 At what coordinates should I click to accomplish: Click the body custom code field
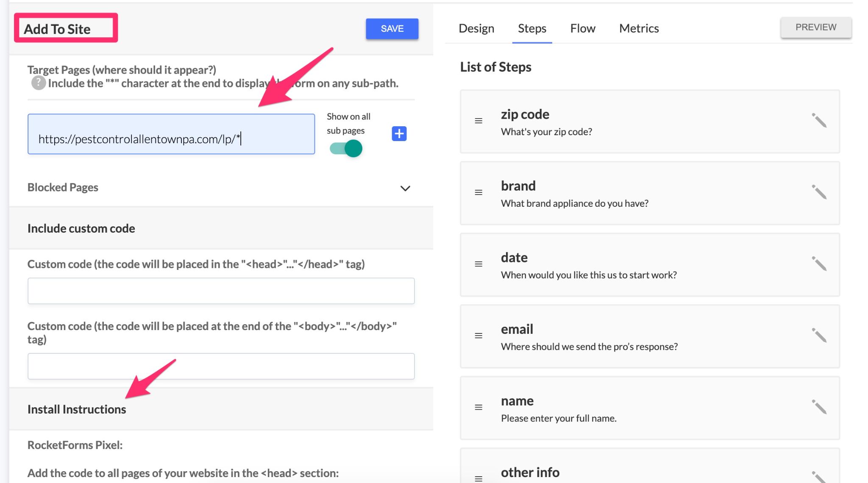[x=221, y=366]
